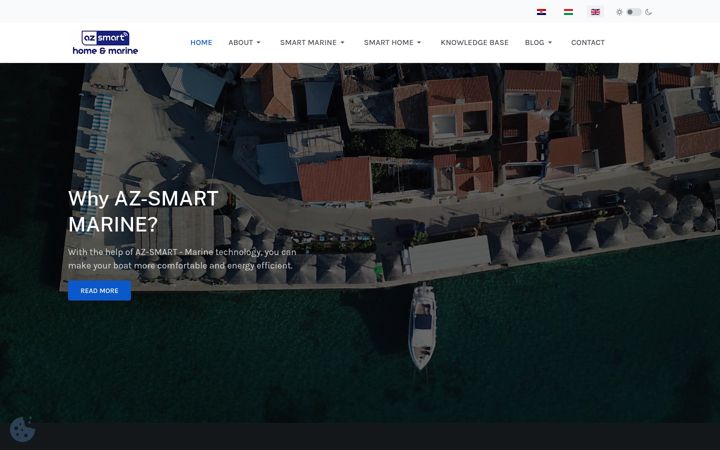This screenshot has width=720, height=450.
Task: Click the READ MORE button
Action: 99,291
